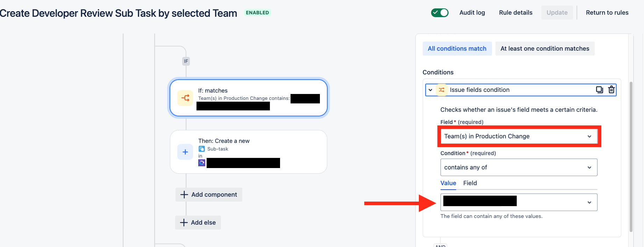Open Rule details
Screen dimensions: 644x247
tap(516, 13)
